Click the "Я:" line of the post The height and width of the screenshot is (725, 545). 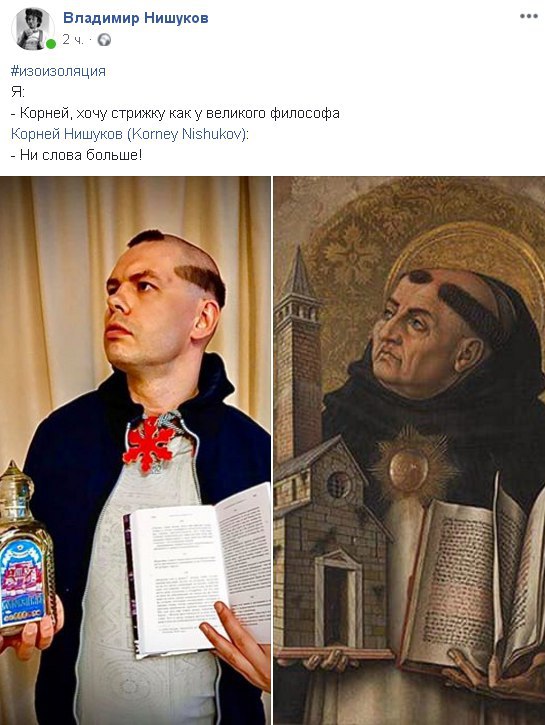pos(18,92)
